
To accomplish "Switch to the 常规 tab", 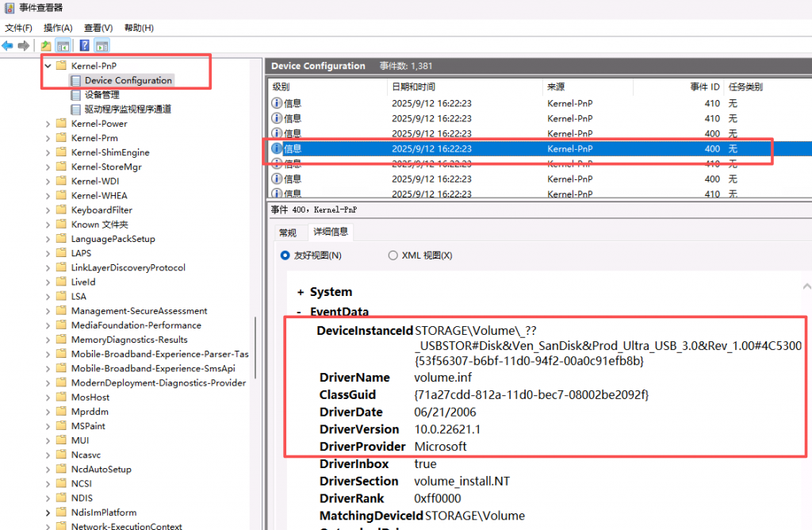I will tap(286, 232).
